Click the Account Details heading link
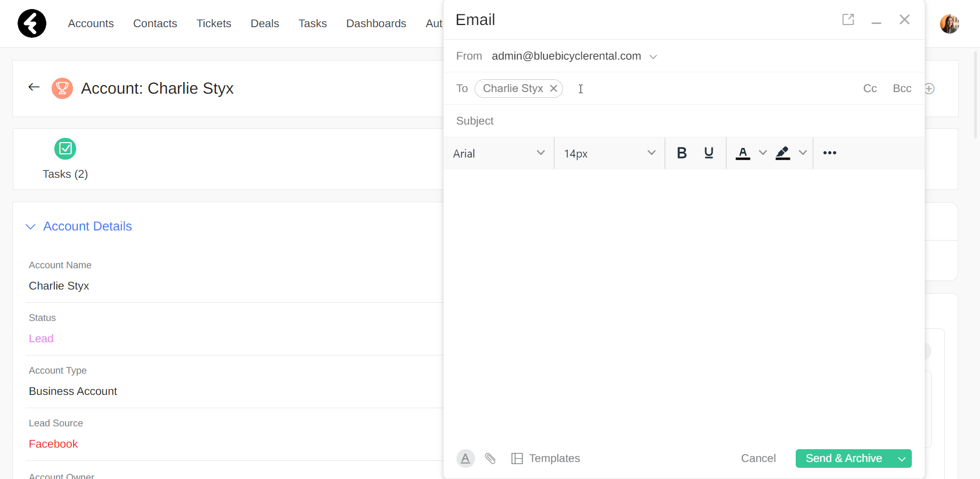980x479 pixels. pyautogui.click(x=87, y=226)
